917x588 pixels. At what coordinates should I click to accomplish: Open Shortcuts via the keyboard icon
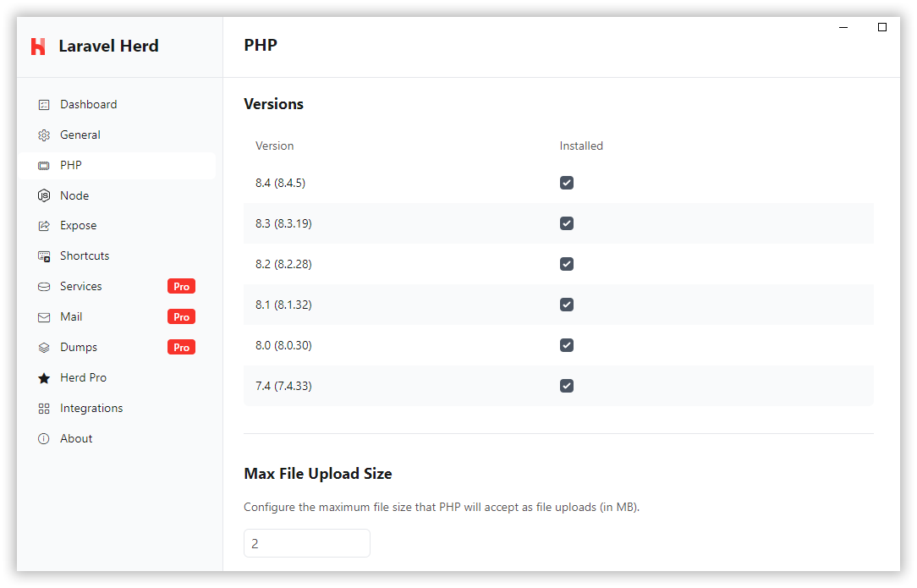(43, 256)
